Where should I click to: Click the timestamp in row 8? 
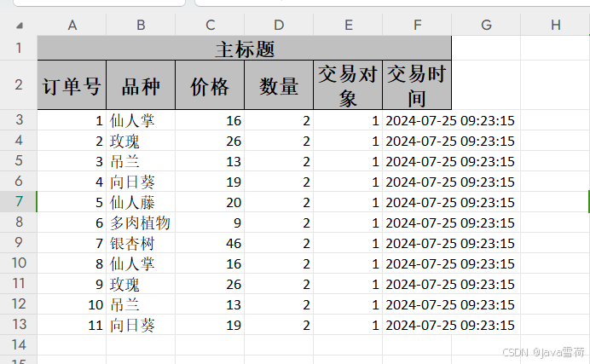click(x=450, y=222)
